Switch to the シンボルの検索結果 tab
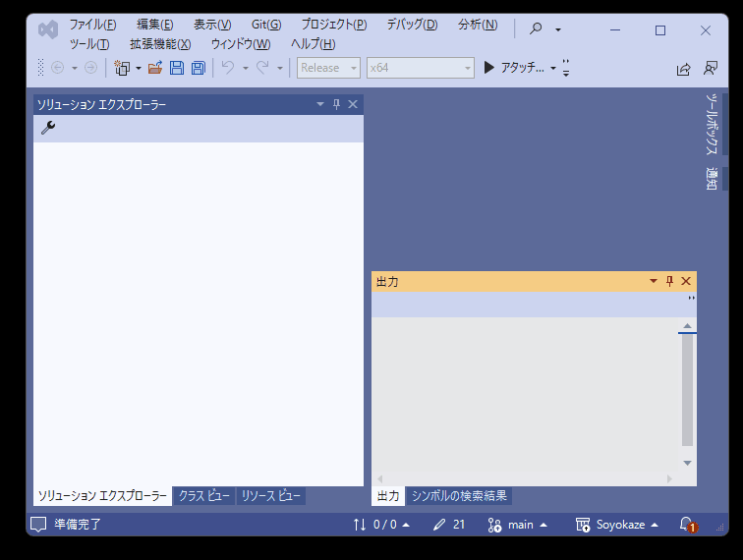Screen dimensions: 743x560 tap(459, 496)
